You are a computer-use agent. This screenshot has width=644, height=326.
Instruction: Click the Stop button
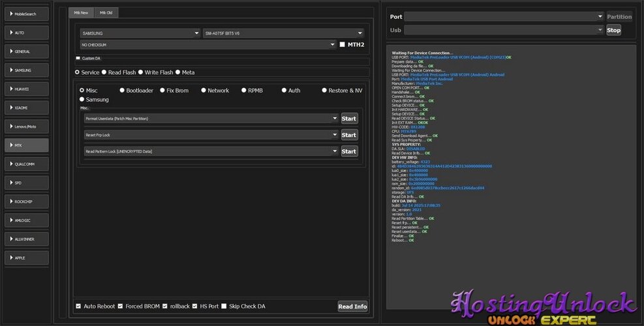pos(613,30)
